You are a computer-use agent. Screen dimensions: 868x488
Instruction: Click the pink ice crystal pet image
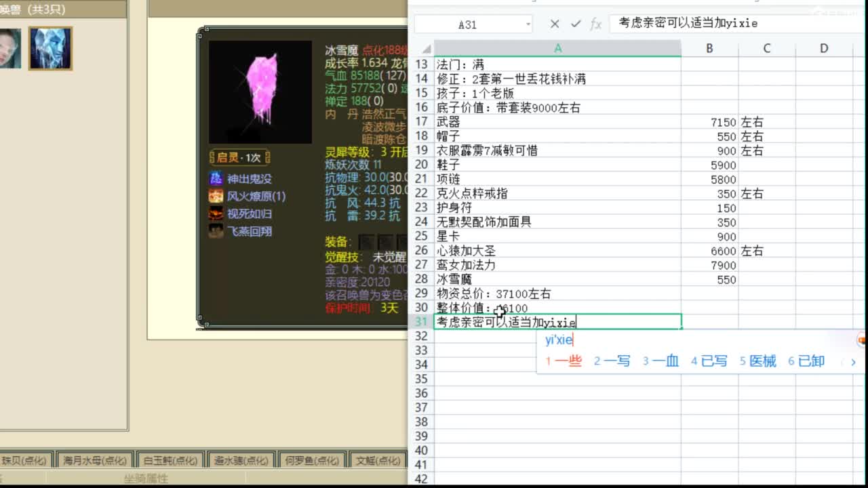tap(260, 92)
